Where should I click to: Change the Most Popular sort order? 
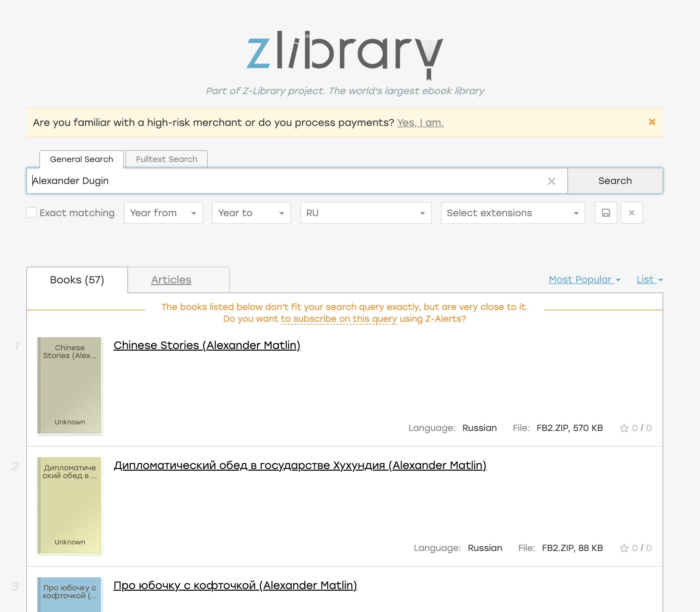[584, 279]
